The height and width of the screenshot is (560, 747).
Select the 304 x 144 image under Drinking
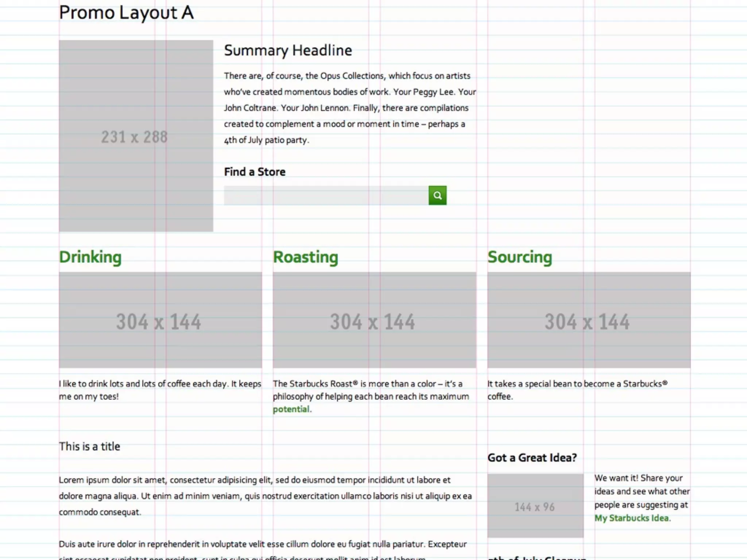pos(160,320)
